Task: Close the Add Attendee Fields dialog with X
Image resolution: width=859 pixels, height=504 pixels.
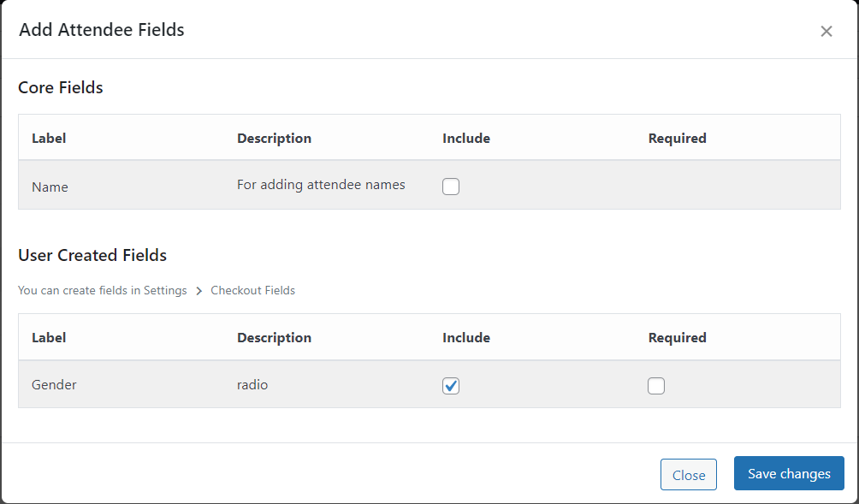Action: pos(826,32)
